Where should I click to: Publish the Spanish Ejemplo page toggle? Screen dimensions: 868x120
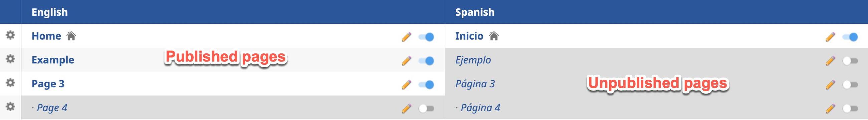[x=850, y=61]
